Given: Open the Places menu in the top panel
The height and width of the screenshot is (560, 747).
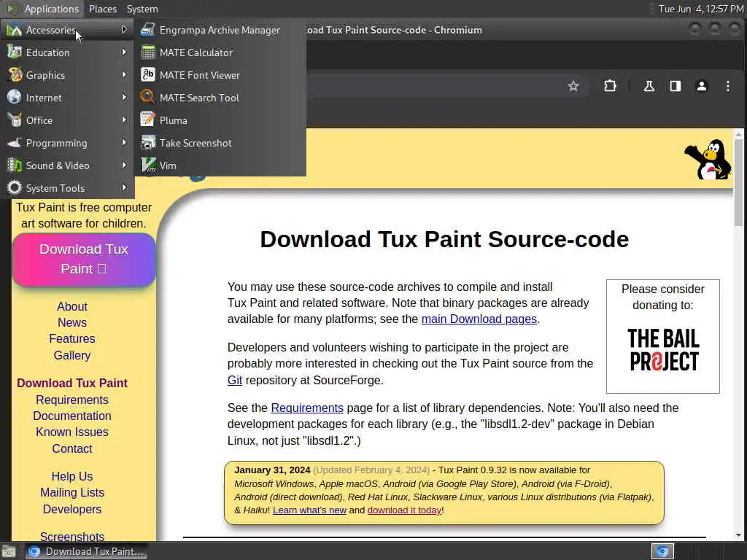Looking at the screenshot, I should coord(102,9).
